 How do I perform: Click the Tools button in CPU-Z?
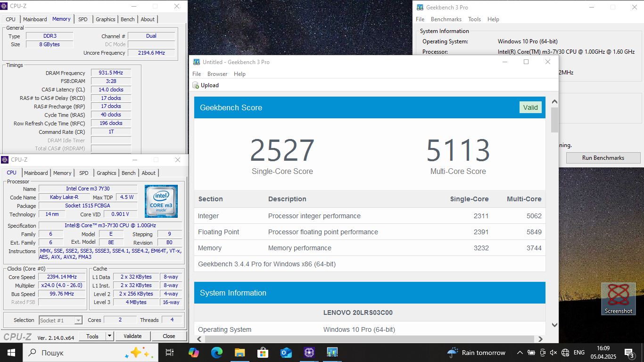point(92,336)
